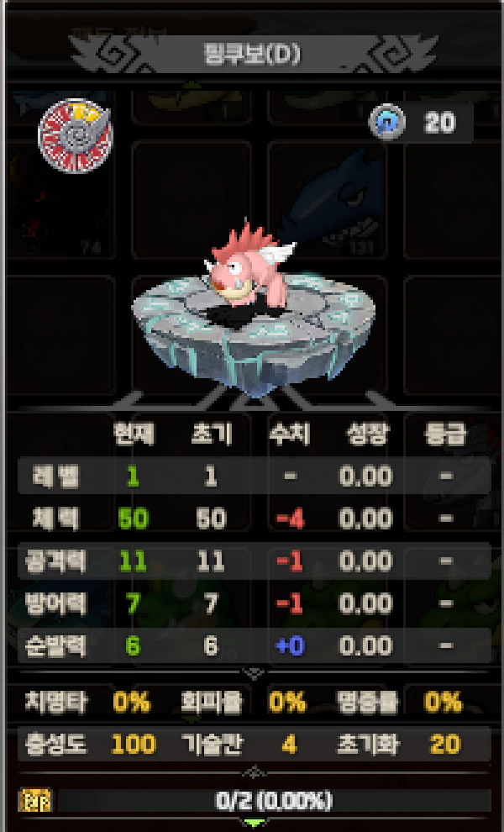
Task: Click the 등급 column header
Action: (445, 434)
